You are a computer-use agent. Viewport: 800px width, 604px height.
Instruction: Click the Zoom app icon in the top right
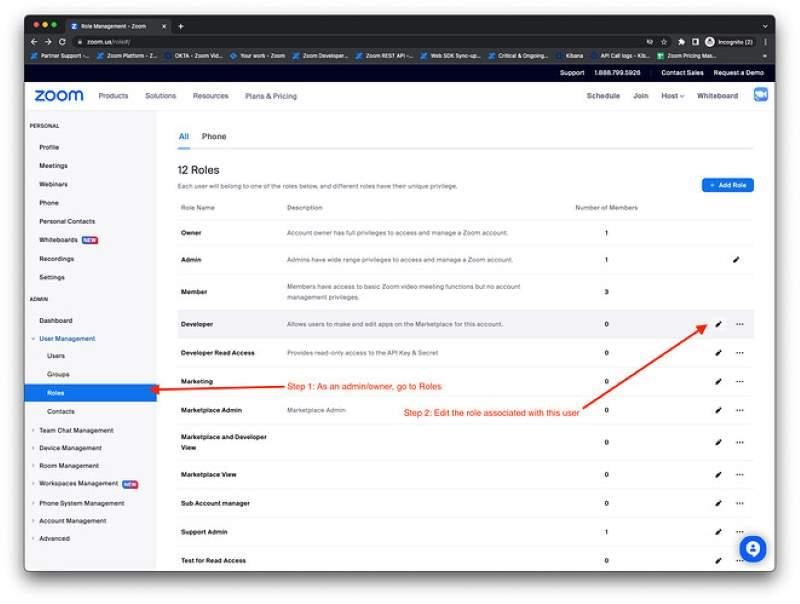761,95
